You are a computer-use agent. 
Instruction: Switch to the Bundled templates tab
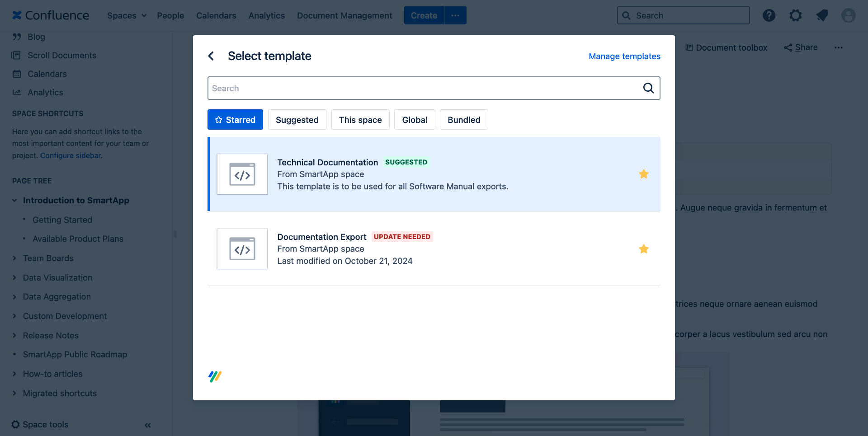[x=464, y=120]
